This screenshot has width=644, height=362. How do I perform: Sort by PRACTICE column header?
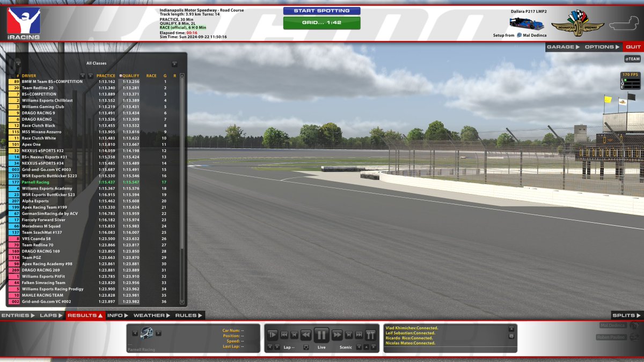(106, 76)
